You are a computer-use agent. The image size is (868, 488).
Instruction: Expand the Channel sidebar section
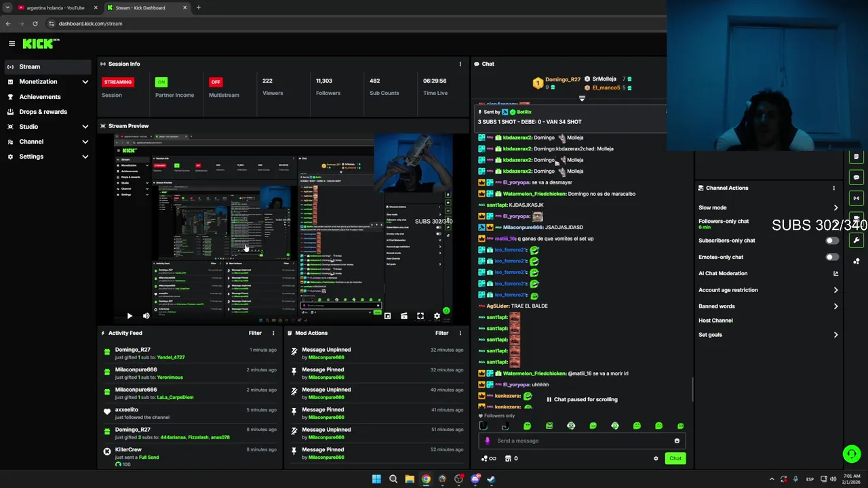[47, 142]
